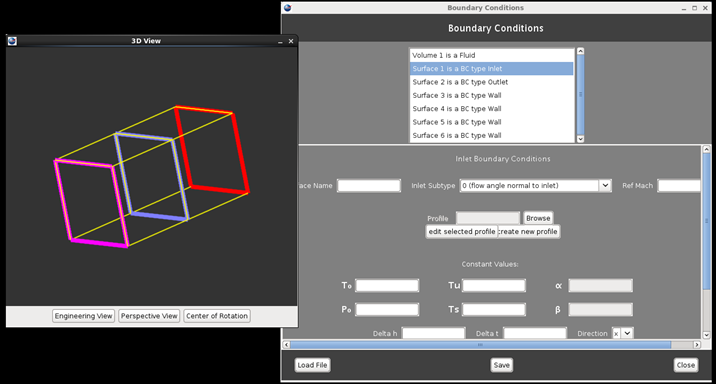
Task: Focus the Ref Mach input field
Action: pos(679,185)
